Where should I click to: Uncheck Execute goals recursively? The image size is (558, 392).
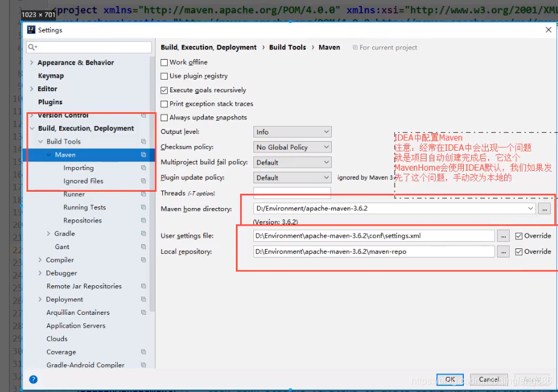coord(164,90)
